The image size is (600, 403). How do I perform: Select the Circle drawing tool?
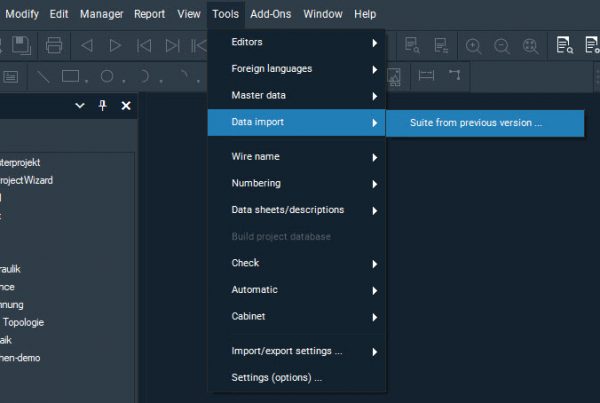(106, 76)
